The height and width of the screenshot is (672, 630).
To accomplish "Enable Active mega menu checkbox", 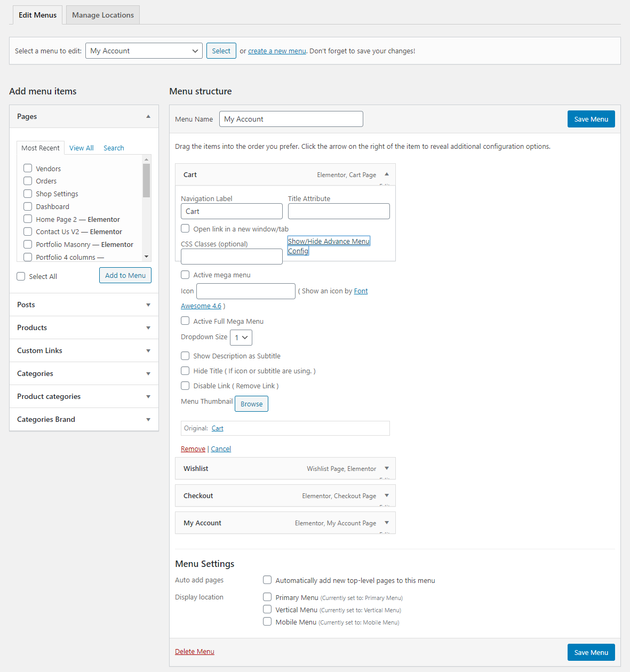I will [x=185, y=275].
